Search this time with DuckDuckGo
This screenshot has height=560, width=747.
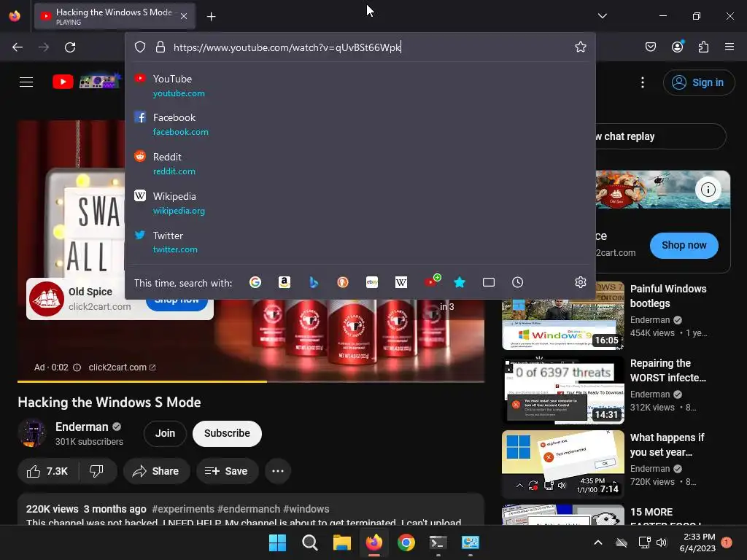pyautogui.click(x=343, y=282)
